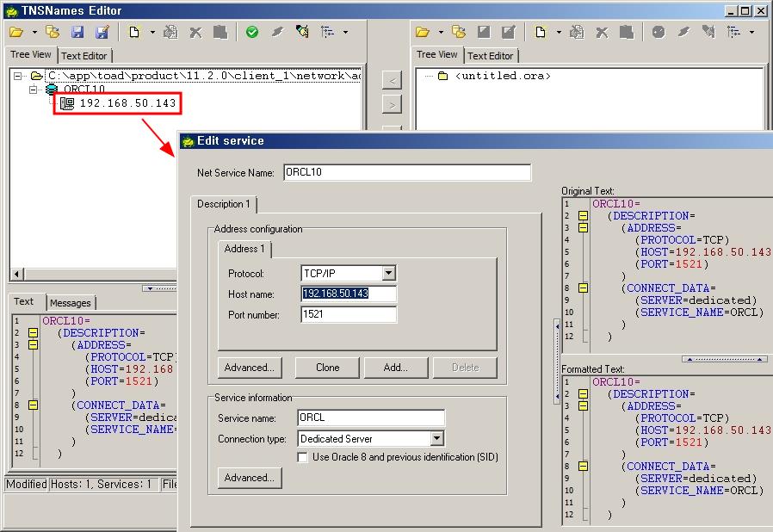Click the Add... address button
This screenshot has width=773, height=532.
pos(396,368)
